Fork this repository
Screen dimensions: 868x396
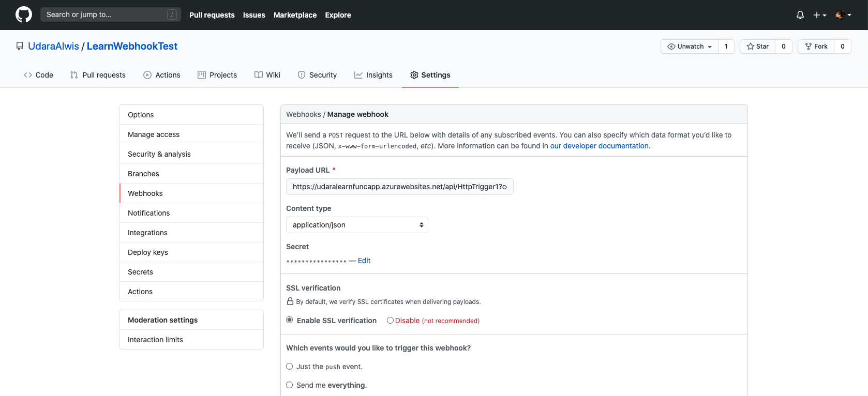(x=816, y=47)
